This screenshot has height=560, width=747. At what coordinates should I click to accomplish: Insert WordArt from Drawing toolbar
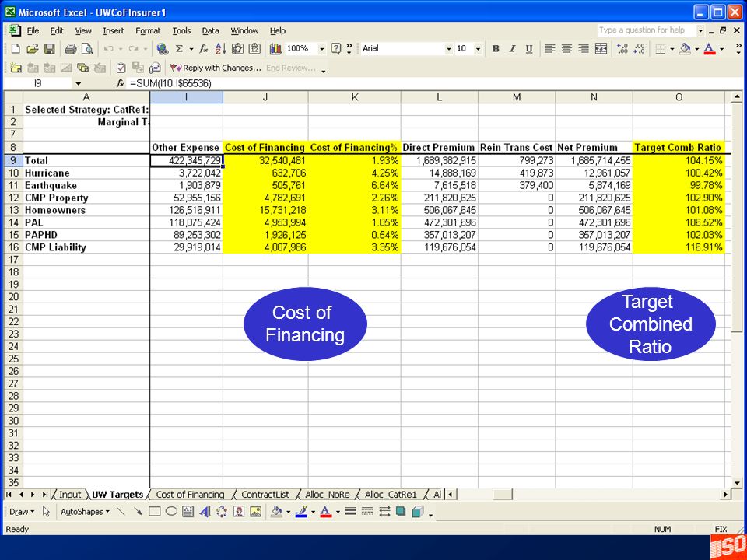click(205, 512)
